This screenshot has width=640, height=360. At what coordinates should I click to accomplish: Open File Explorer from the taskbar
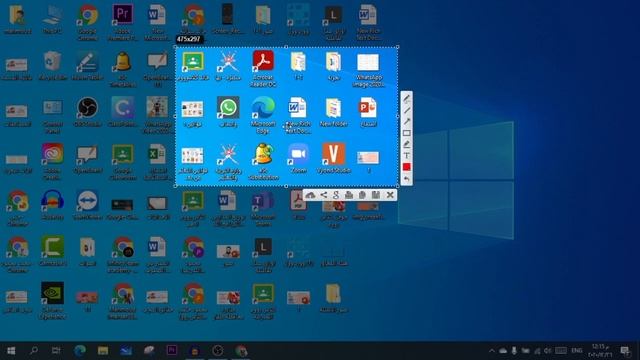[x=103, y=351]
